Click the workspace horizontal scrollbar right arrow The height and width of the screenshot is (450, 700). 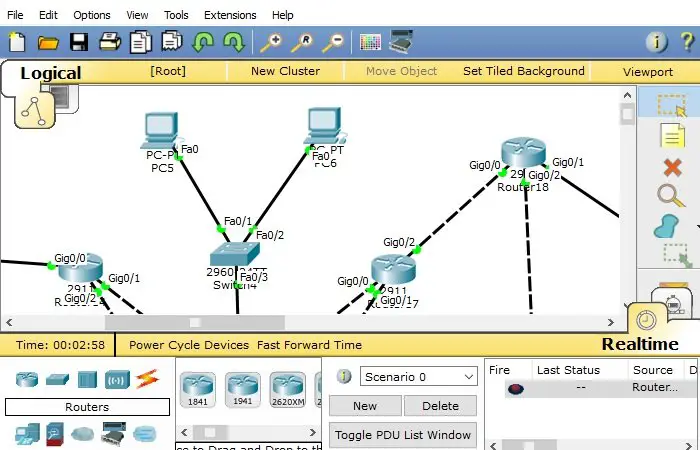611,322
